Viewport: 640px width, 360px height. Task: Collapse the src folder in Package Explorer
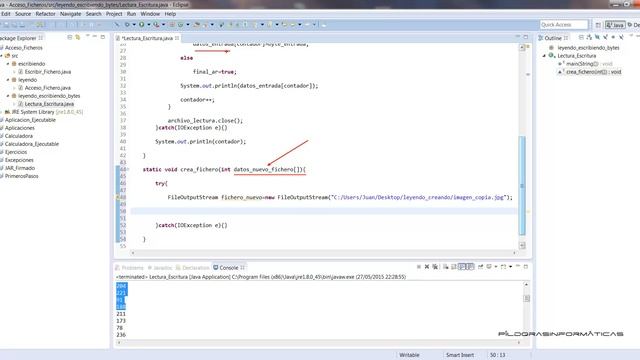2,56
